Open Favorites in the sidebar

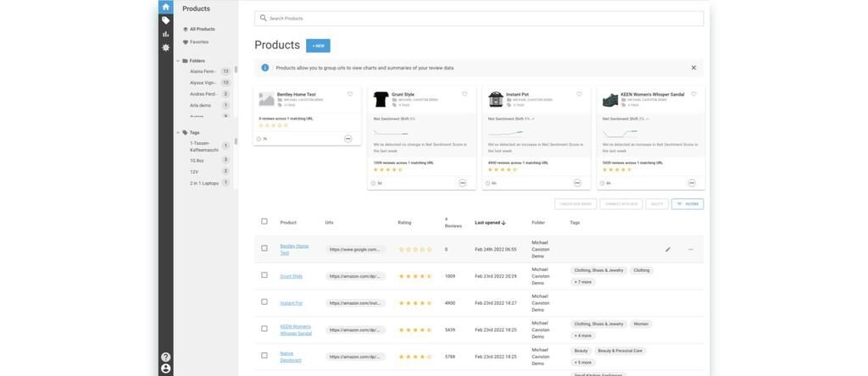[x=199, y=41]
